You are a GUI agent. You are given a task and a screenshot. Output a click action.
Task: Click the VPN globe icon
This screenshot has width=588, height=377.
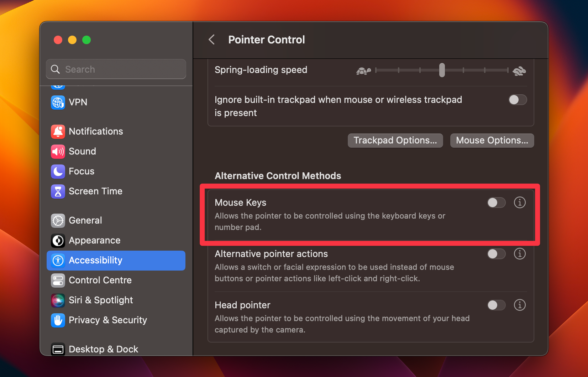tap(58, 102)
